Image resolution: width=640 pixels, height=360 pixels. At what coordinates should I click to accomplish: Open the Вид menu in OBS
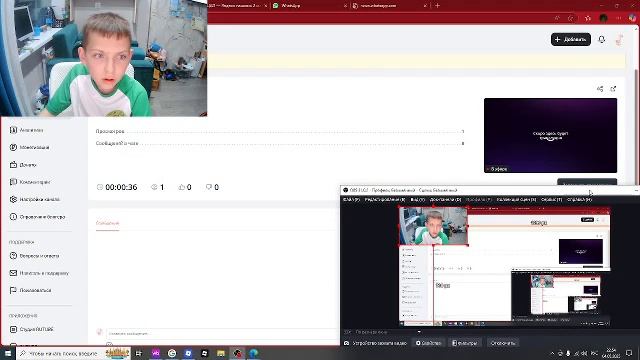tap(418, 200)
